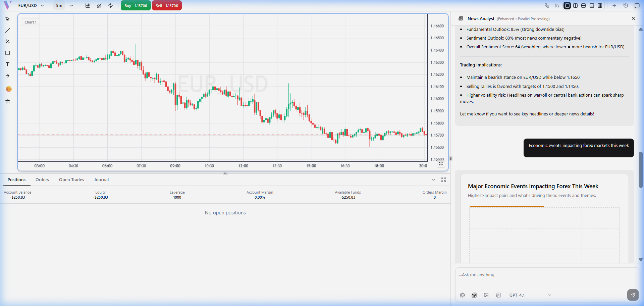
Task: Open the EUR/USD symbol dropdown
Action: click(x=31, y=6)
